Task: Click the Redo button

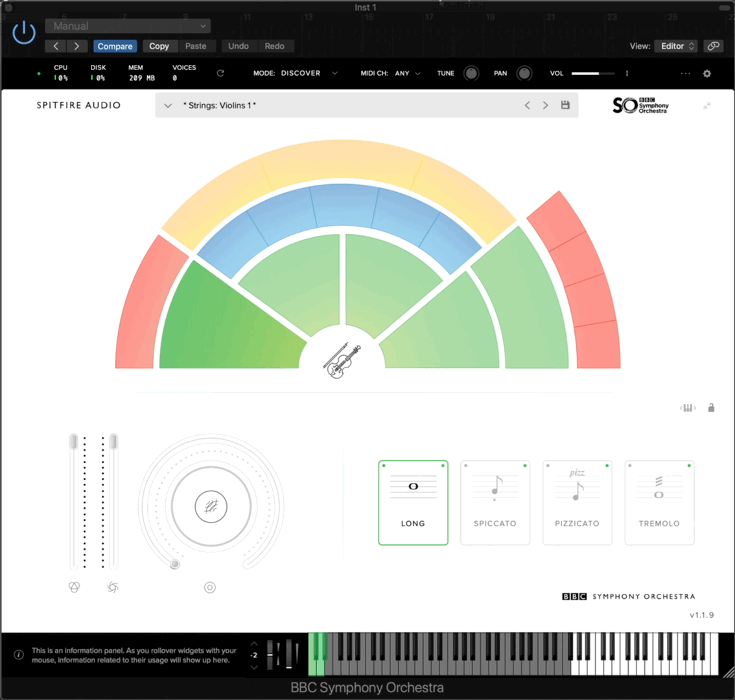Action: pos(274,46)
